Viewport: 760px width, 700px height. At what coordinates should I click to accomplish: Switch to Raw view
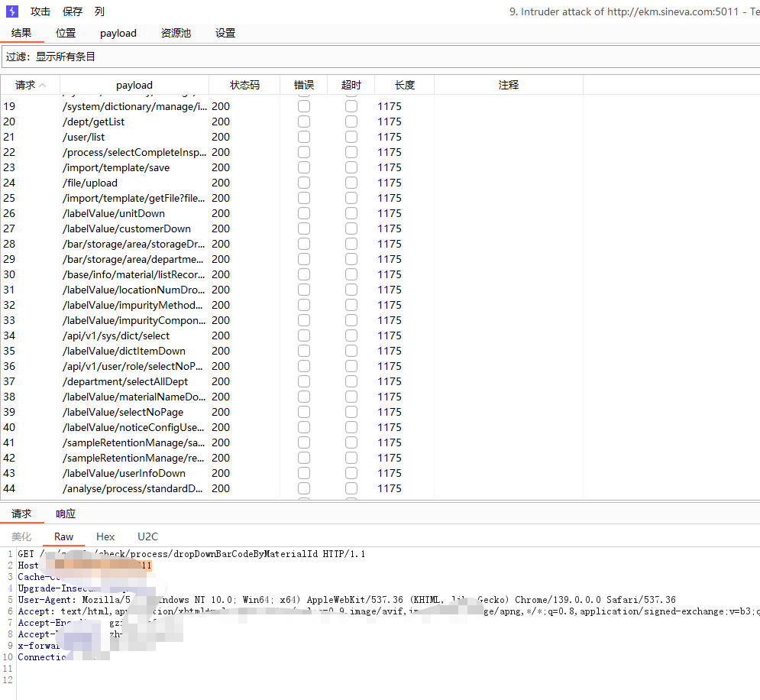pos(63,536)
